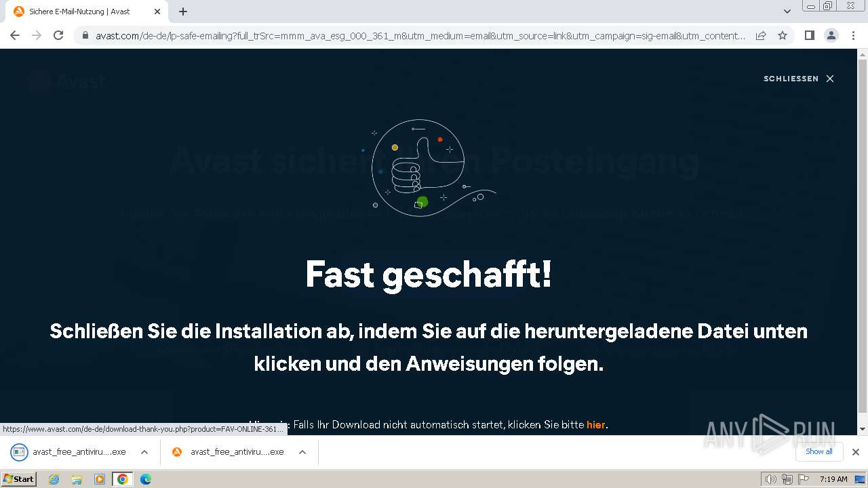Reload the current page

pos(58,35)
